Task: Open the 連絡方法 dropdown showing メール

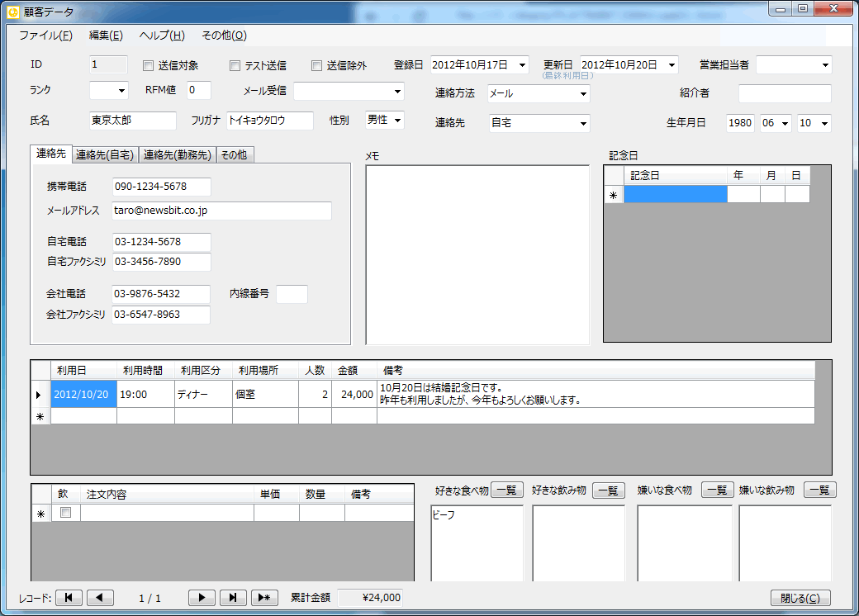Action: pos(583,93)
